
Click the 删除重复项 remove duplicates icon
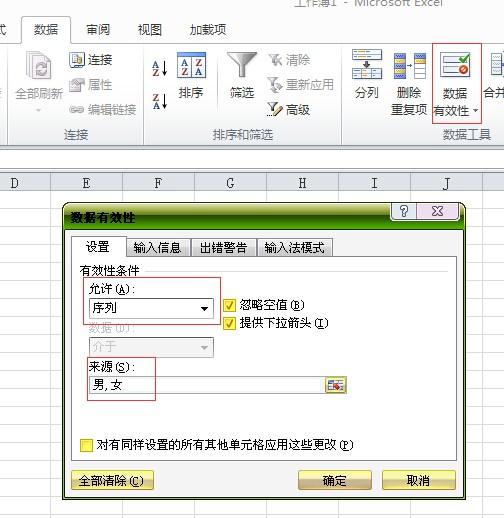(409, 65)
